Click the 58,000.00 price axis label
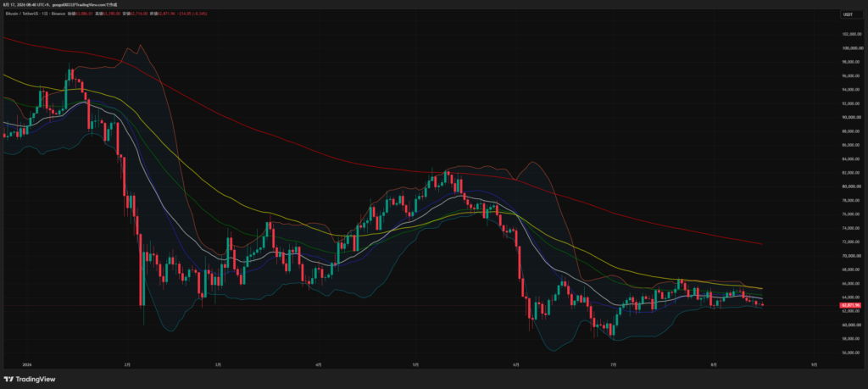Image resolution: width=868 pixels, height=389 pixels. pos(850,339)
